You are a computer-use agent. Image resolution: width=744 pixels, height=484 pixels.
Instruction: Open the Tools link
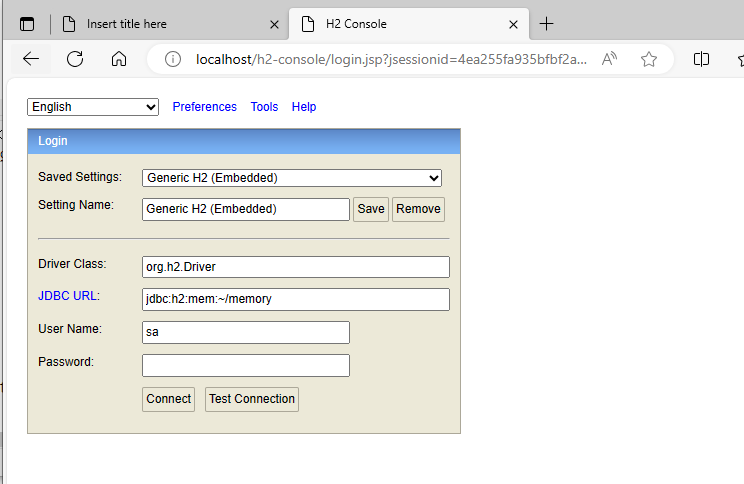pyautogui.click(x=264, y=107)
